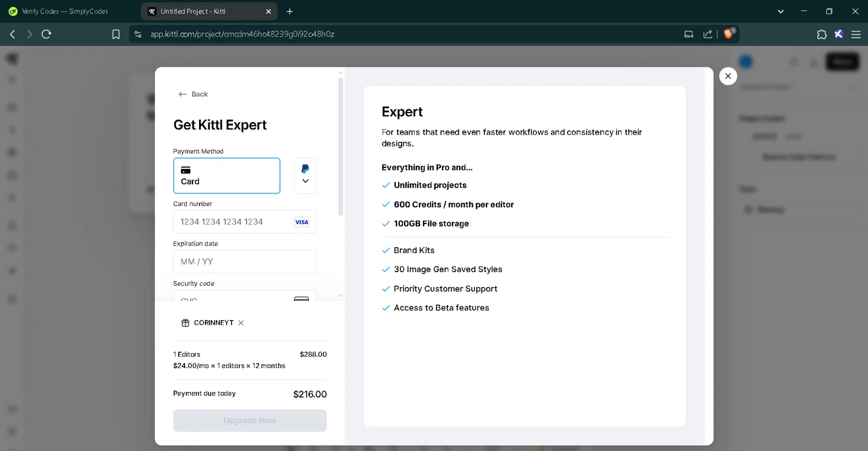
Task: Close the Untitled Project Kittl tab
Action: (269, 12)
